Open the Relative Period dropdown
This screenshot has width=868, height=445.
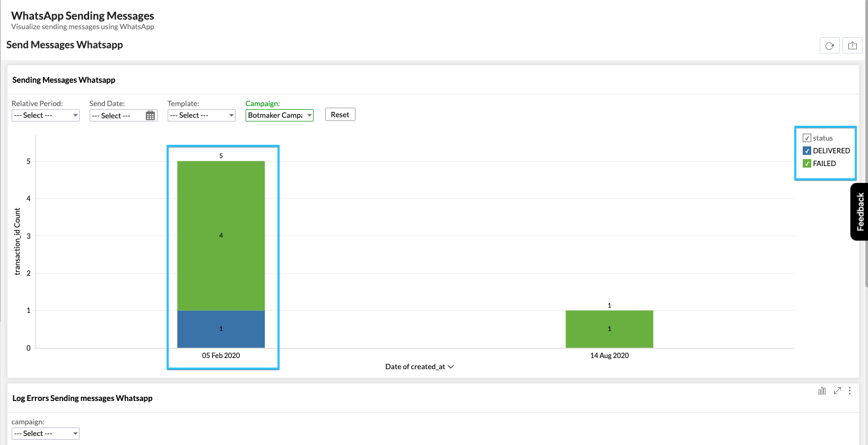pyautogui.click(x=46, y=116)
